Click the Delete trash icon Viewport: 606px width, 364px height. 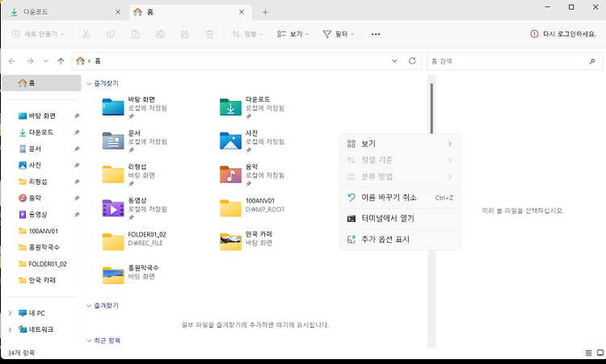[209, 35]
